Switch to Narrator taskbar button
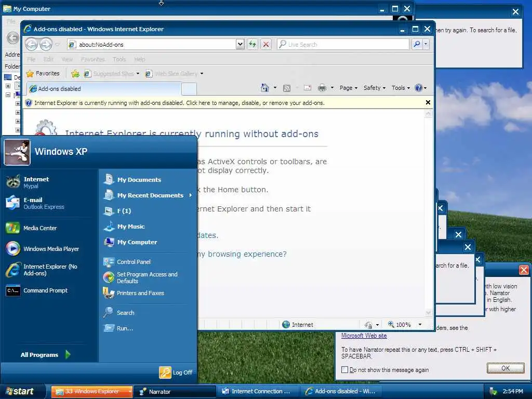This screenshot has height=399, width=532. tap(175, 391)
